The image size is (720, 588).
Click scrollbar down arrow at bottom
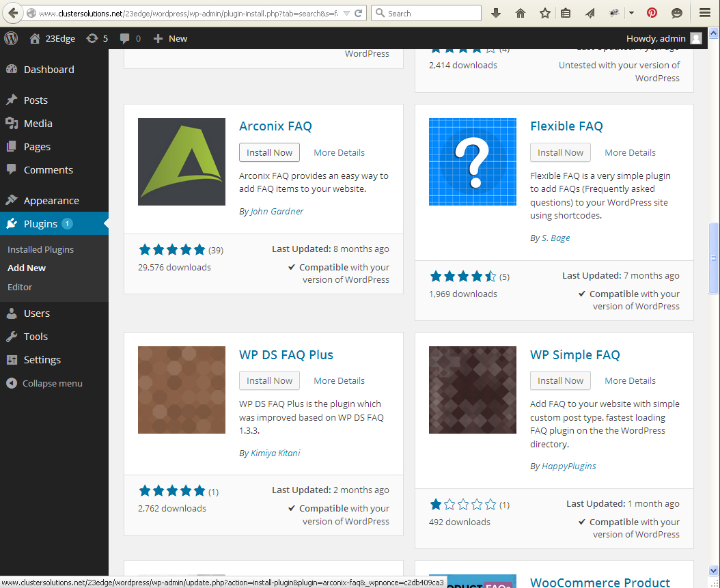pos(713,570)
